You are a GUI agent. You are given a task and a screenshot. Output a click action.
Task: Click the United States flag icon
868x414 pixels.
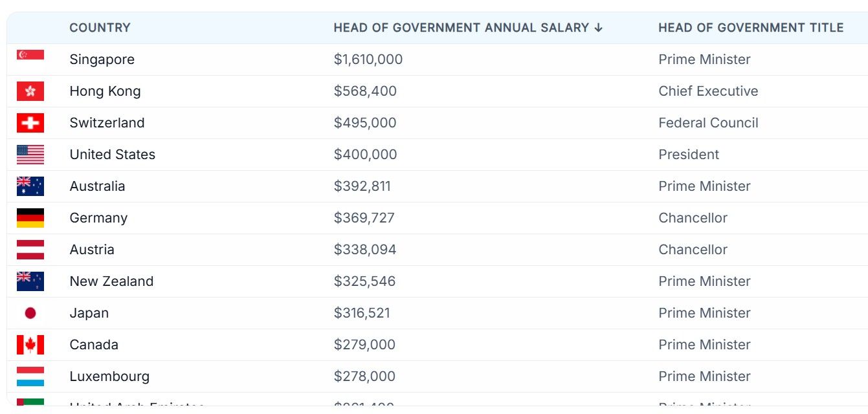point(30,155)
